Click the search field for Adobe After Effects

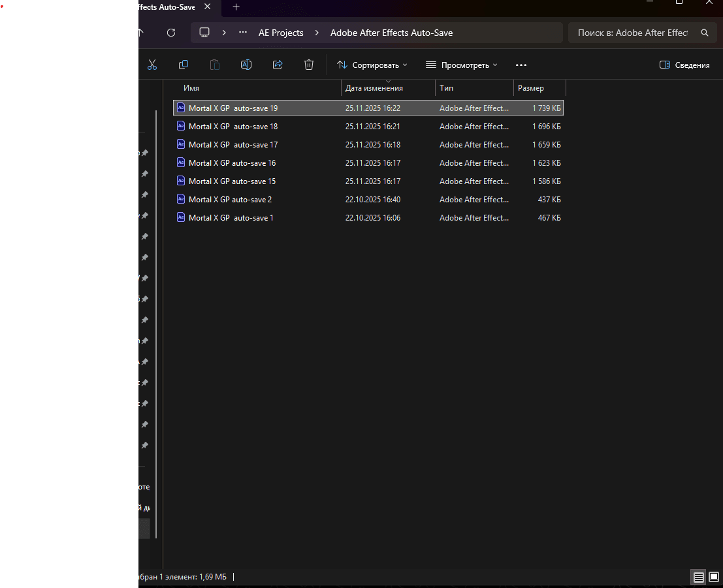[632, 33]
